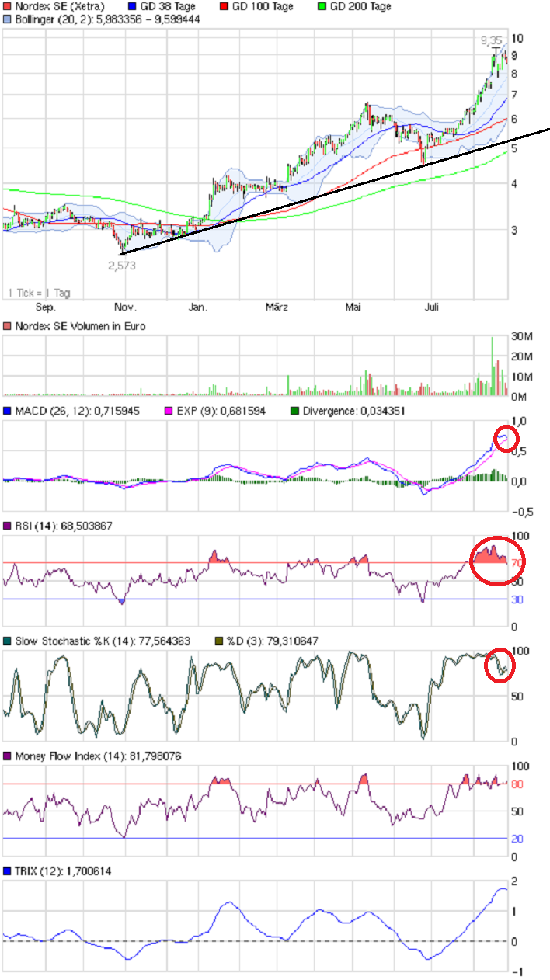Click the Divergence legend label
The image size is (550, 980).
point(353,411)
